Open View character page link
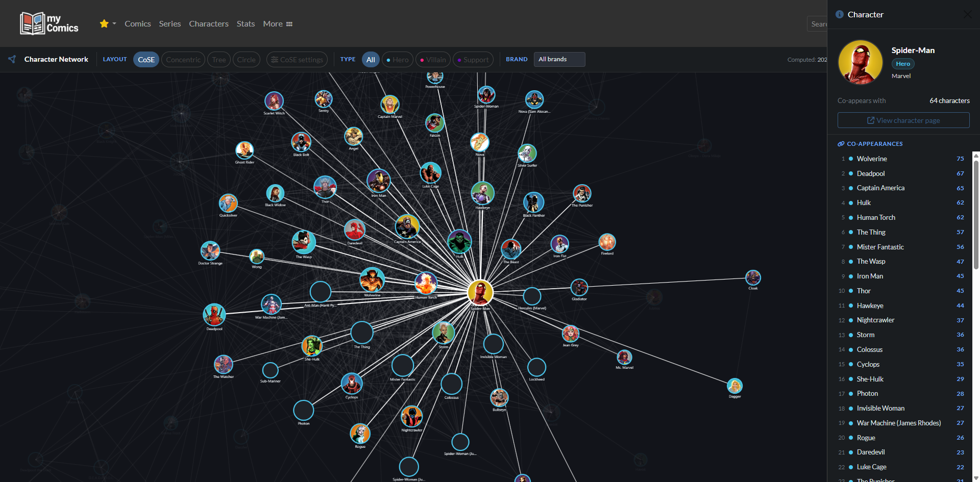 [x=903, y=120]
